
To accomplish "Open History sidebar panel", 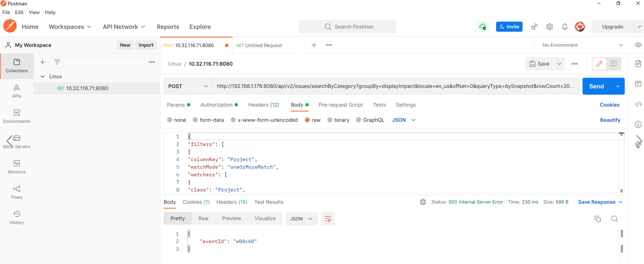I will click(x=17, y=218).
